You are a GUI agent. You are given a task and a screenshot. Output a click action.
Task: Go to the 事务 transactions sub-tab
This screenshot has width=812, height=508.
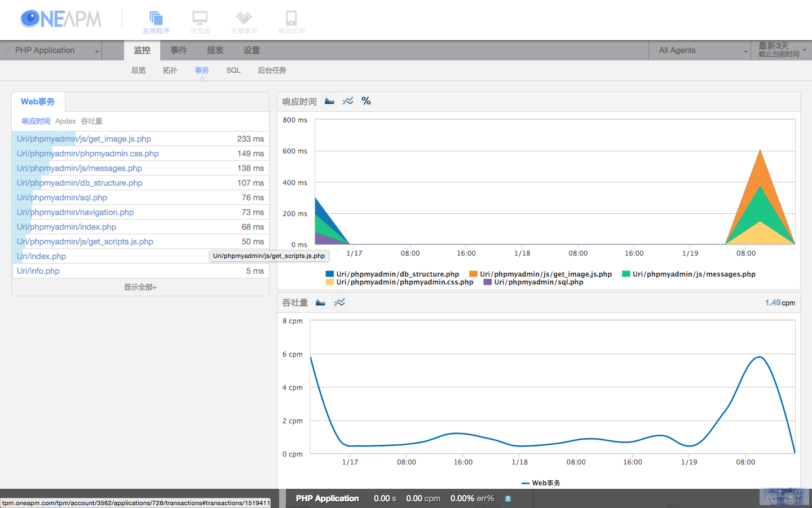(202, 71)
